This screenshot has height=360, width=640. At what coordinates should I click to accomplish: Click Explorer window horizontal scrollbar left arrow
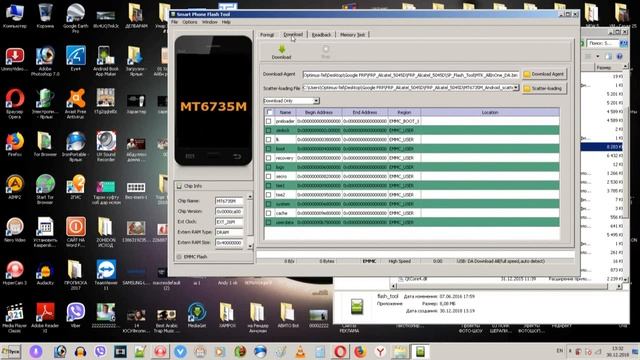tap(394, 287)
